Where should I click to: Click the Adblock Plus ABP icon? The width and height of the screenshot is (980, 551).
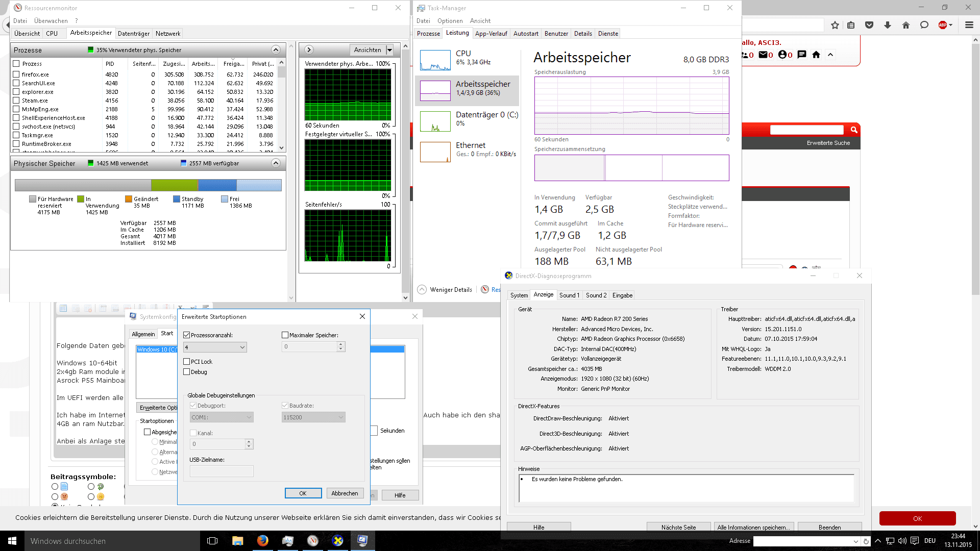point(943,25)
